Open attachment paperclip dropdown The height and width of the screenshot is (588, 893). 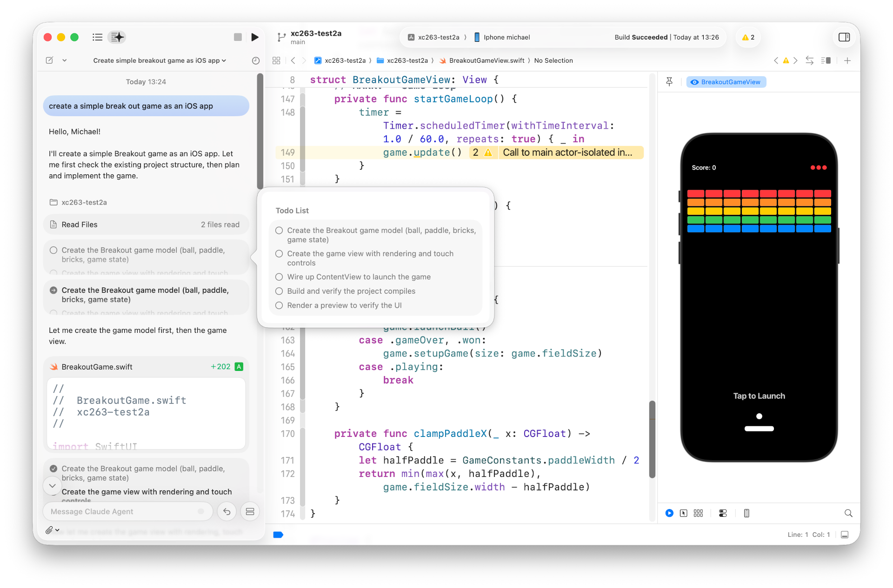point(52,530)
